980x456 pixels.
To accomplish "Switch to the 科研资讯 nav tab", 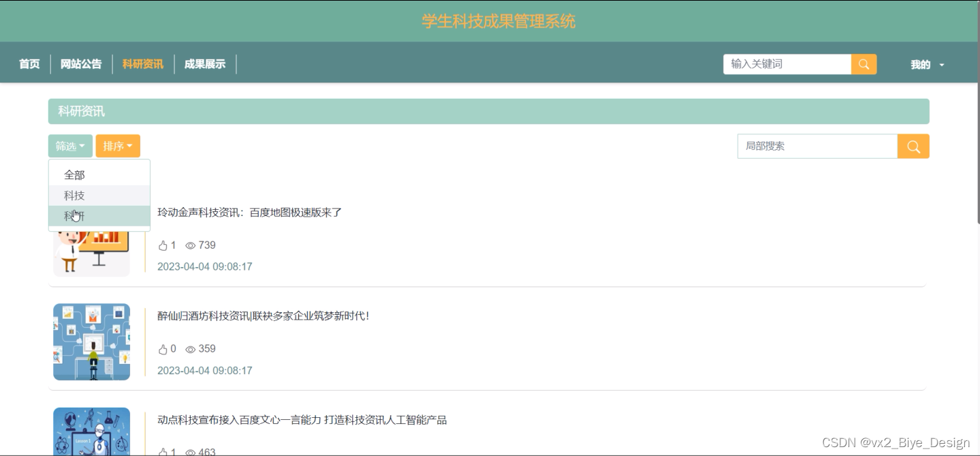I will pyautogui.click(x=143, y=64).
